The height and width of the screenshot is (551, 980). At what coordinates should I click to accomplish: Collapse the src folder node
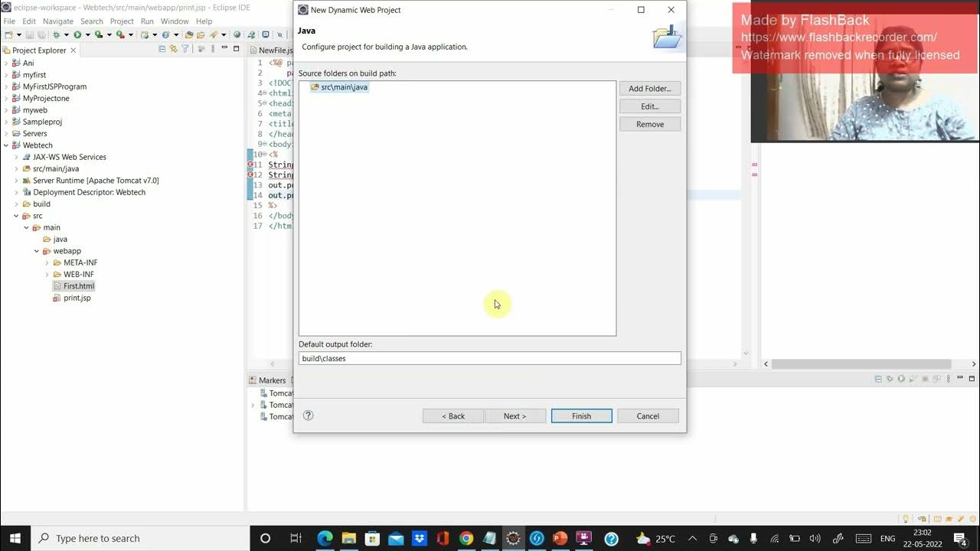[16, 216]
